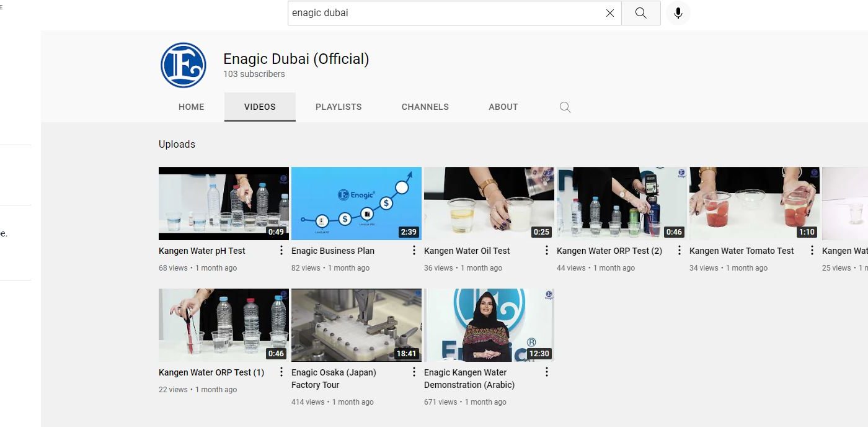Open the Kangen Water ORP Test (1) title
The width and height of the screenshot is (868, 427).
click(x=211, y=372)
